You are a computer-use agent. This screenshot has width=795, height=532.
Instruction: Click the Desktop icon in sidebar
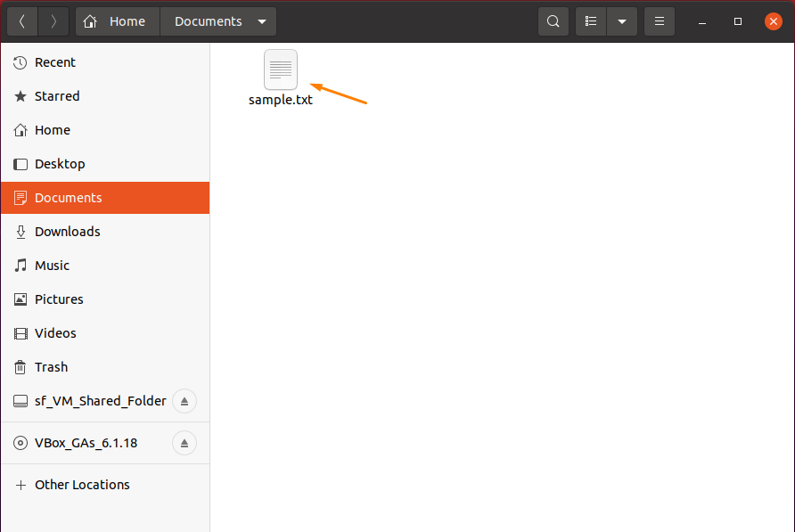pyautogui.click(x=20, y=164)
